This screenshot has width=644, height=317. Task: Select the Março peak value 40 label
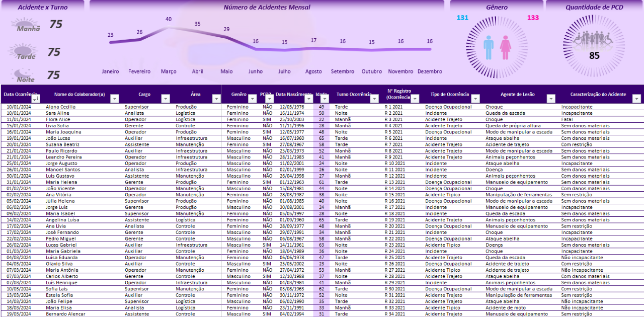pos(169,19)
